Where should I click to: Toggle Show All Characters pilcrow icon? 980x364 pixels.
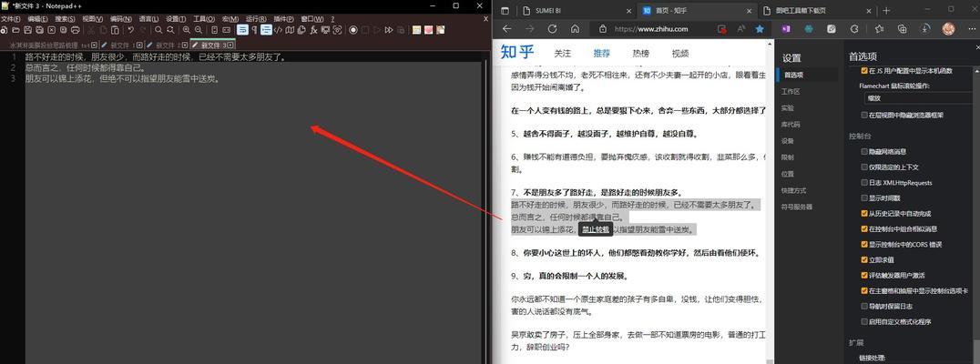[254, 30]
